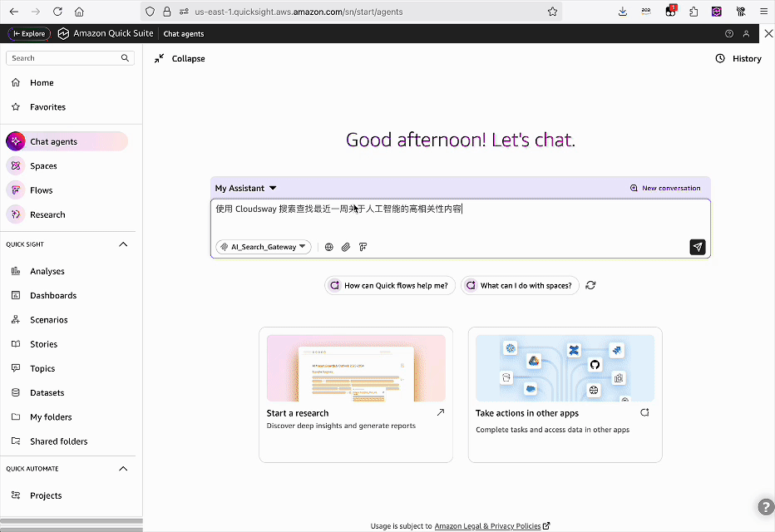Screen dimensions: 775x532
Task: Collapse the Quick Sight sidebar section
Action: 123,244
